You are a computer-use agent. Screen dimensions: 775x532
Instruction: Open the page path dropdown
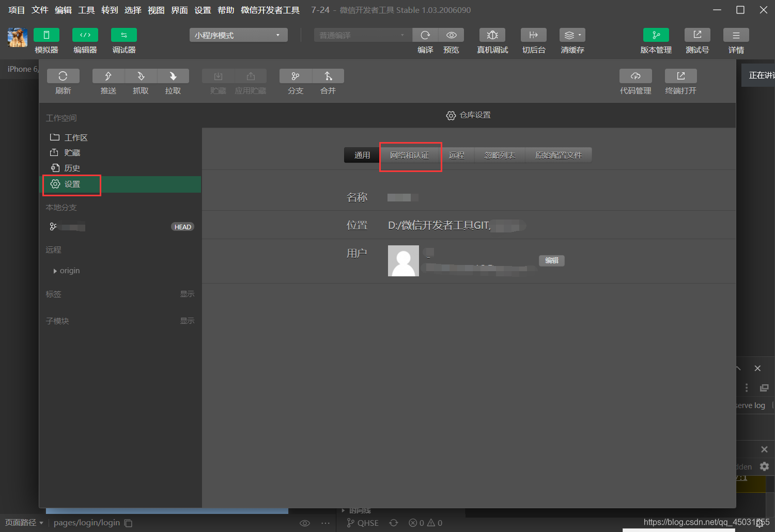(x=24, y=523)
